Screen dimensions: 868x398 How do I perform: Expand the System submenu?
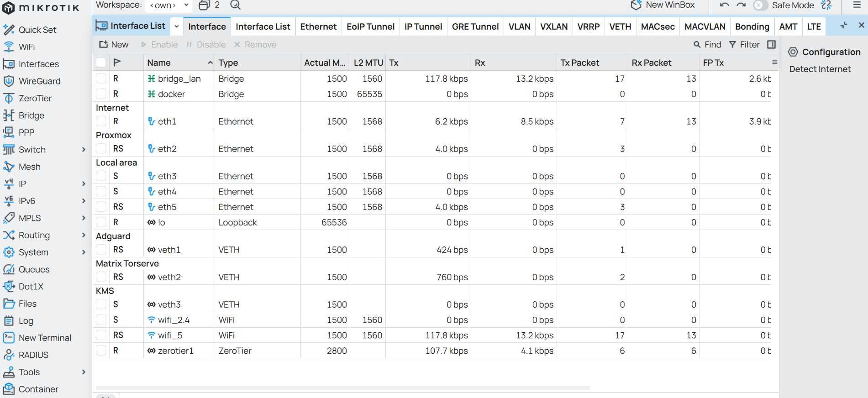[84, 252]
